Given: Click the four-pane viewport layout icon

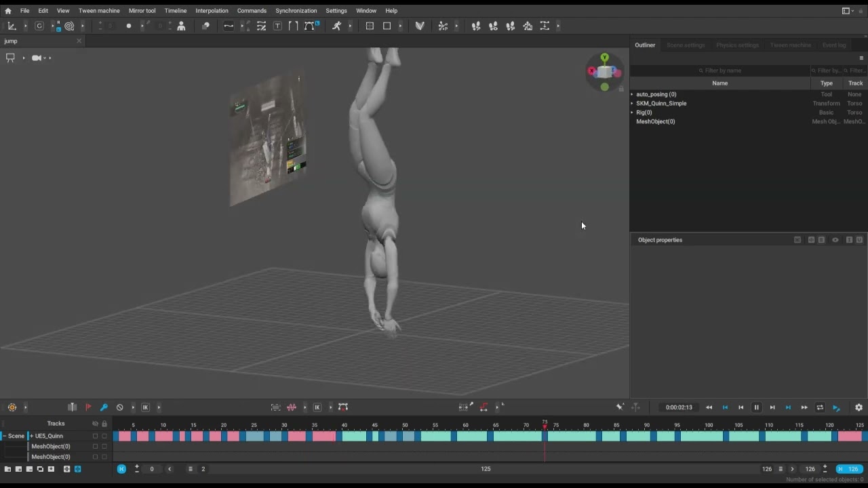Looking at the screenshot, I should tap(370, 26).
